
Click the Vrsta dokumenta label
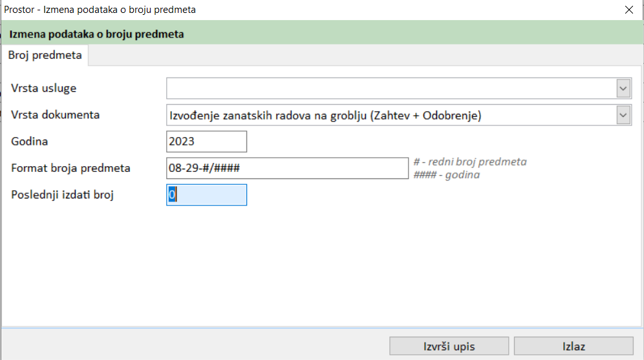(x=55, y=114)
